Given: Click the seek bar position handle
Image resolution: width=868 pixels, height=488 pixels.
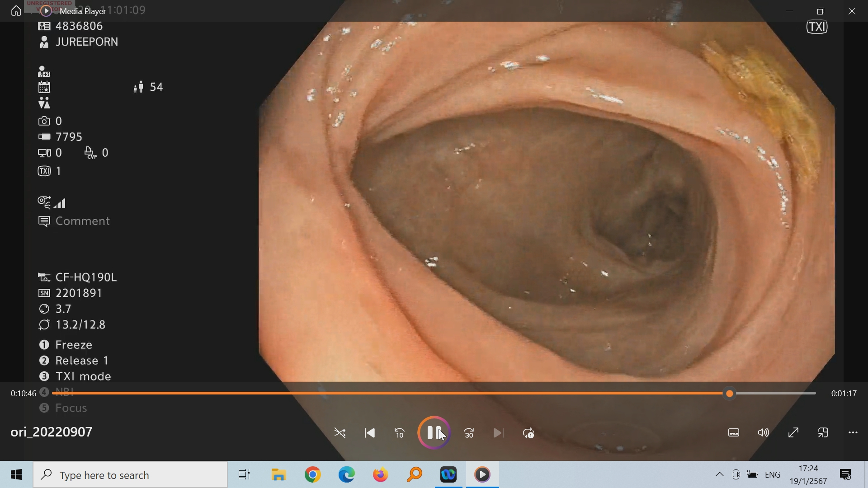Looking at the screenshot, I should (x=730, y=394).
